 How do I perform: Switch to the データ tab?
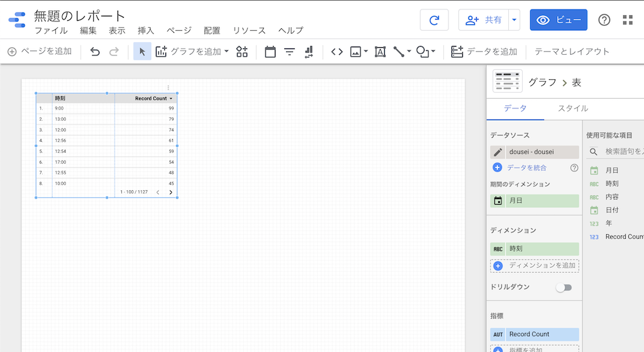(x=516, y=108)
